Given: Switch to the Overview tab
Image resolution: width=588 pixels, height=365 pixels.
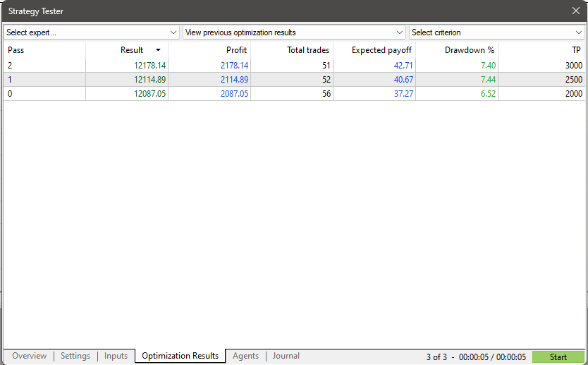Looking at the screenshot, I should pos(29,356).
